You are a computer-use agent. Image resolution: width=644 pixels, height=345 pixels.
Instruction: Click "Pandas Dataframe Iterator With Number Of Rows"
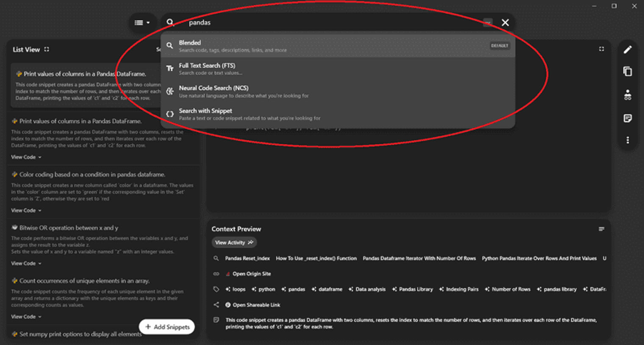tap(419, 258)
